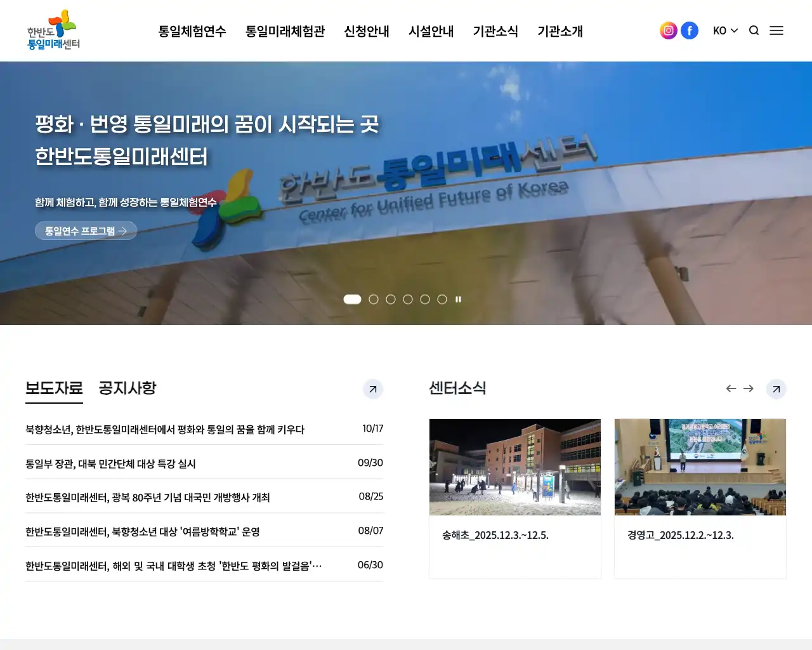Click the 통일연수 프로그램 button

(86, 230)
